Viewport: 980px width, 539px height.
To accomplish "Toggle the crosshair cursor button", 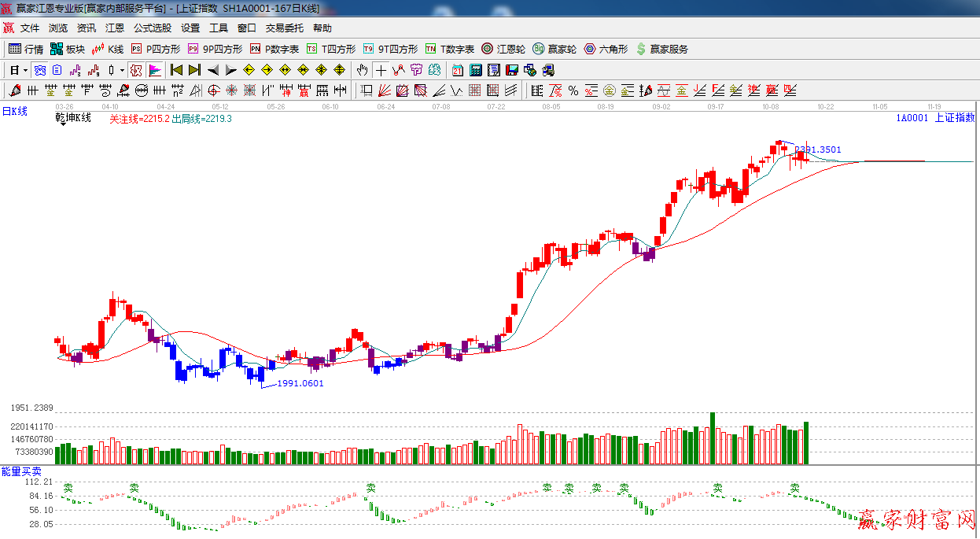I will click(381, 70).
